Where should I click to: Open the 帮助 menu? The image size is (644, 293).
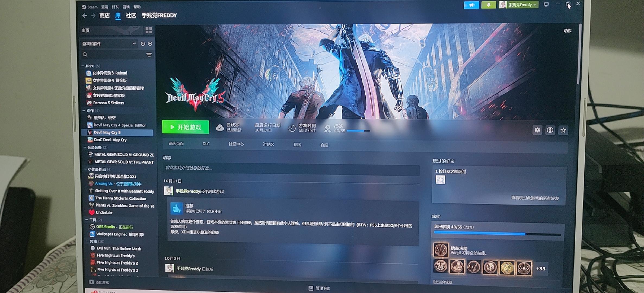pyautogui.click(x=137, y=7)
